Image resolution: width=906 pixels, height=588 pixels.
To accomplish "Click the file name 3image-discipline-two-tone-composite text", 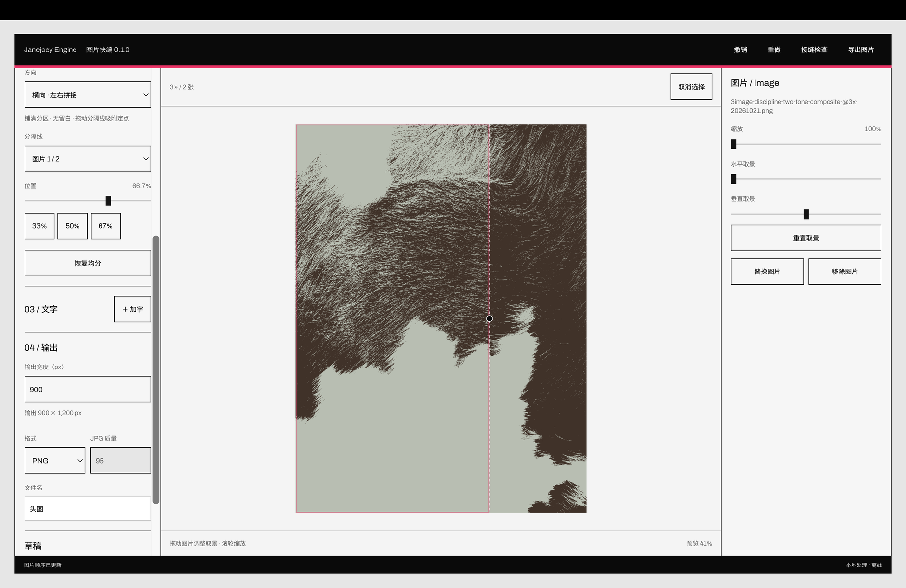I will [x=794, y=106].
